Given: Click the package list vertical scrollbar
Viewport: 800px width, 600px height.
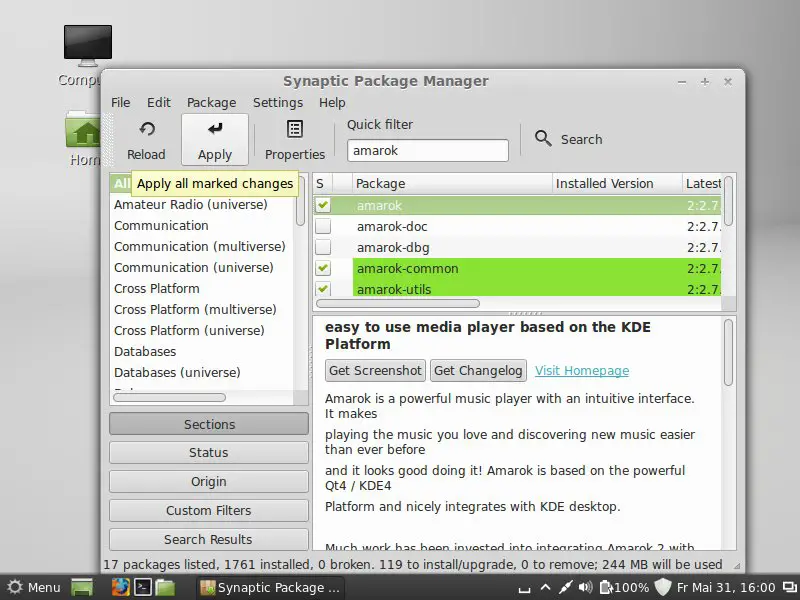Looking at the screenshot, I should point(729,201).
